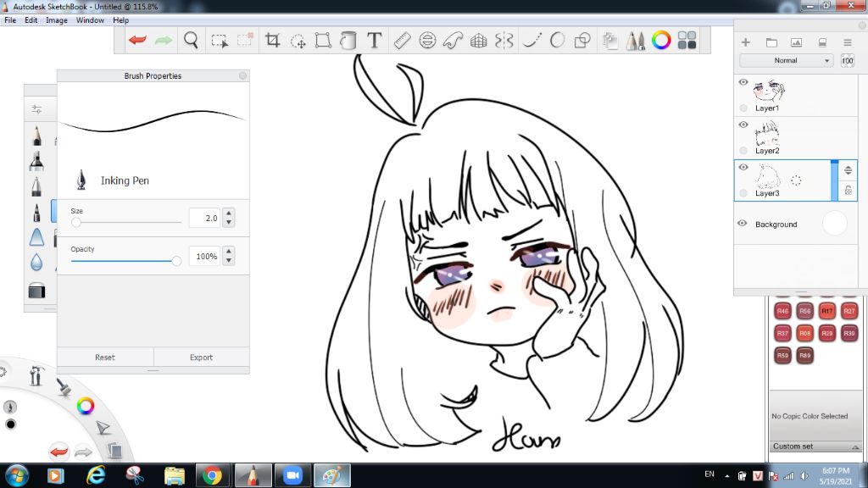Open the Edit menu

point(31,20)
